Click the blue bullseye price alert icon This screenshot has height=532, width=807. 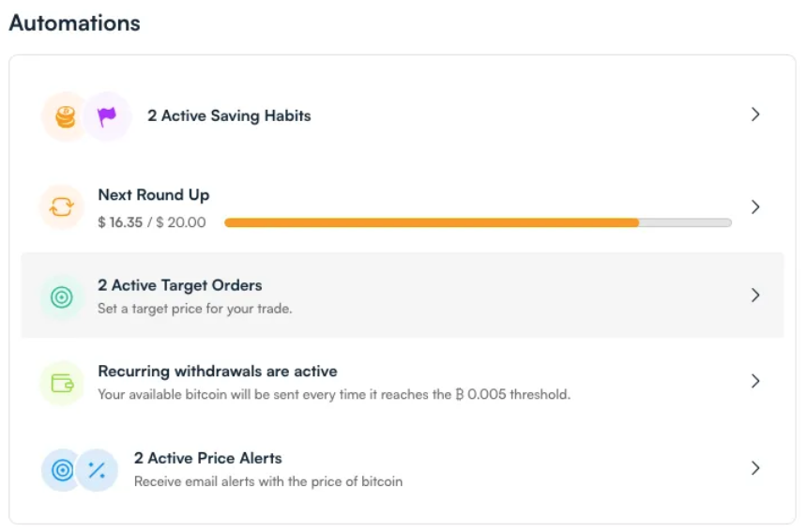coord(63,470)
